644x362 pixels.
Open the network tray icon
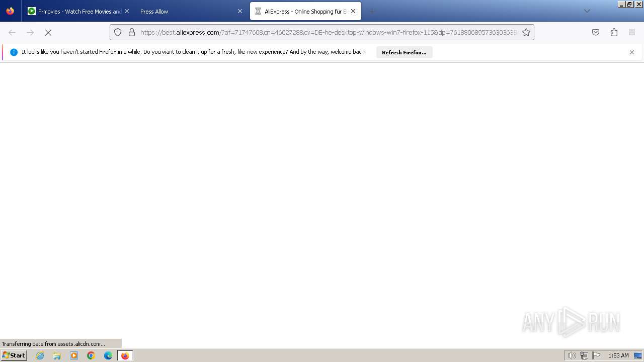pyautogui.click(x=584, y=355)
